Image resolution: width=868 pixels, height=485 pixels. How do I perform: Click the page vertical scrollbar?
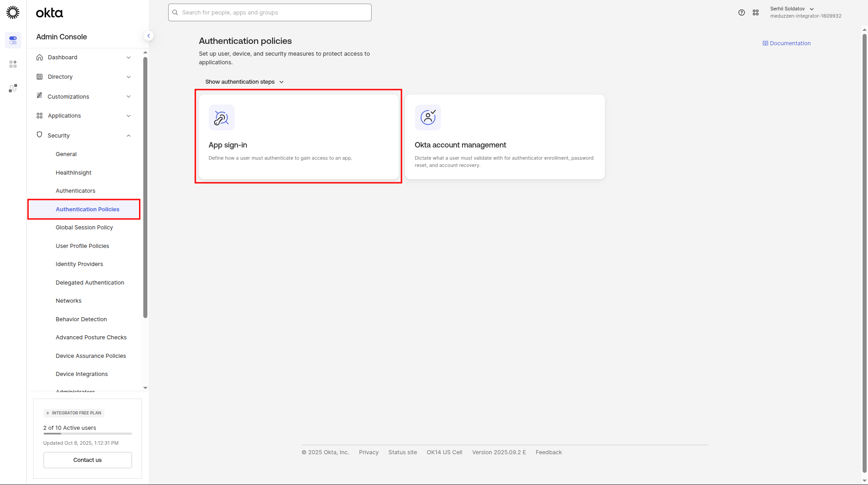click(864, 253)
